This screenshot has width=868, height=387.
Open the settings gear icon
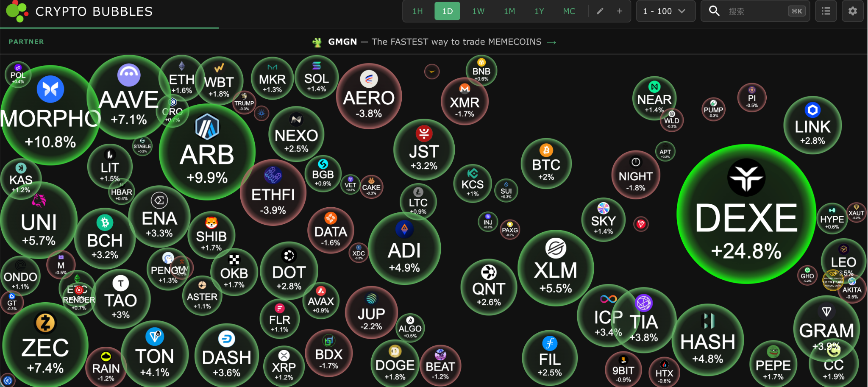pos(853,11)
